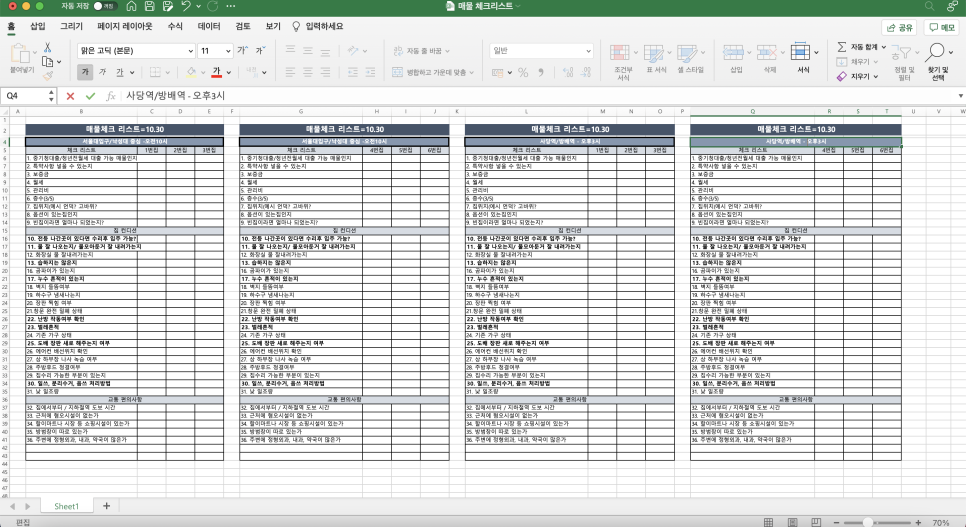Image resolution: width=966 pixels, height=527 pixels.
Task: Paste using the 붙여넣기 clipboard icon
Action: 20,54
